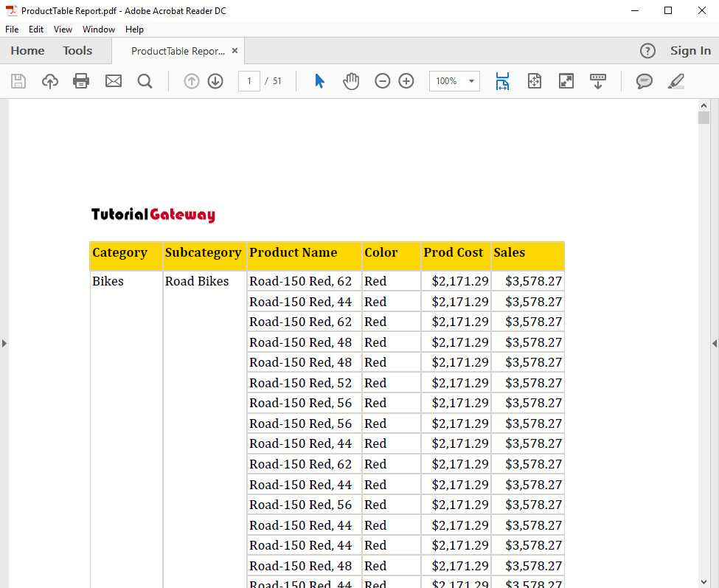The width and height of the screenshot is (719, 588).
Task: Switch to the Tools tab
Action: (x=77, y=50)
